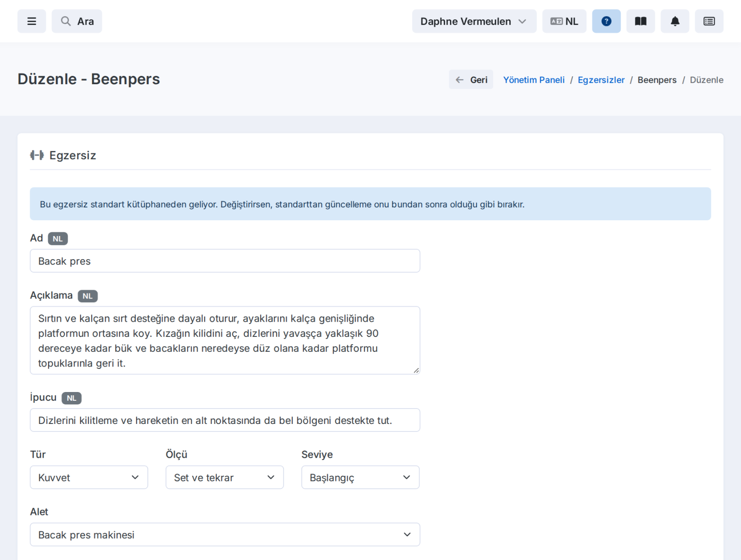Screen dimensions: 741x560
Task: Click the standard library info banner text
Action: 282,204
